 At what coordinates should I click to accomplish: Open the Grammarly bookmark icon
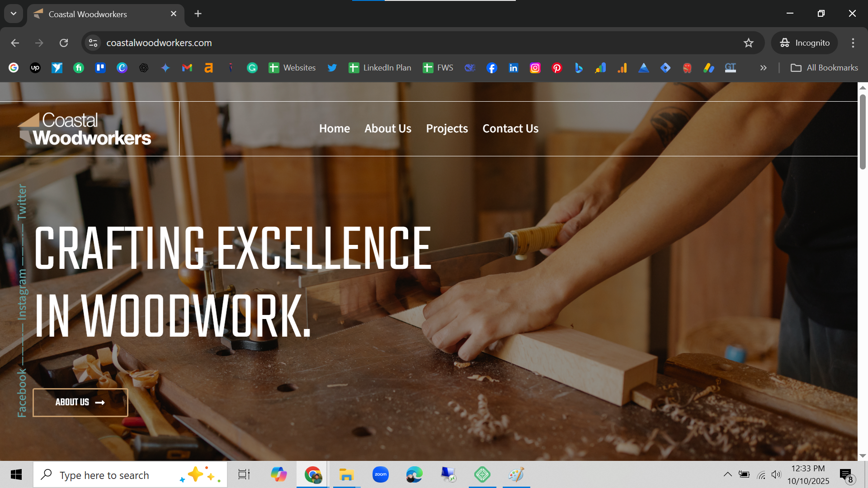[x=252, y=68]
